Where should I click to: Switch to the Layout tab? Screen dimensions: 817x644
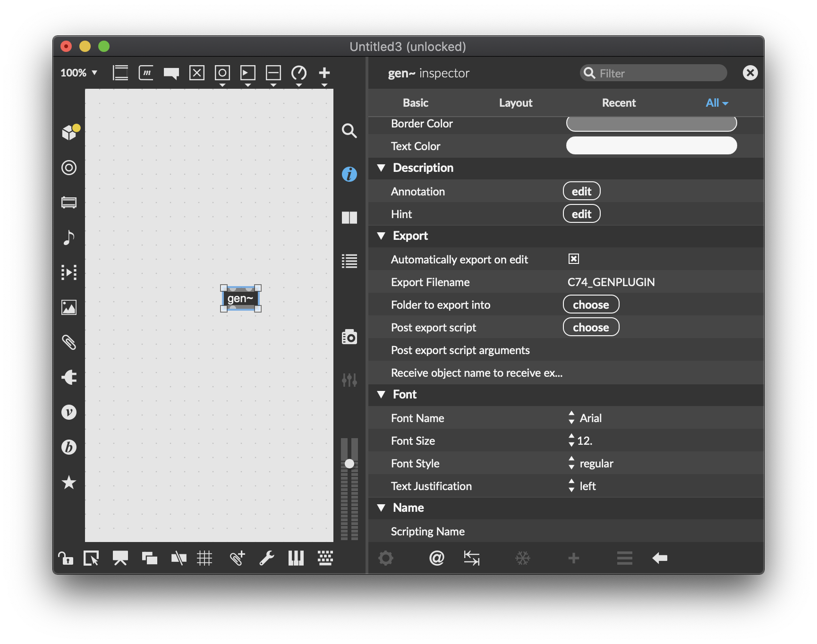coord(516,102)
